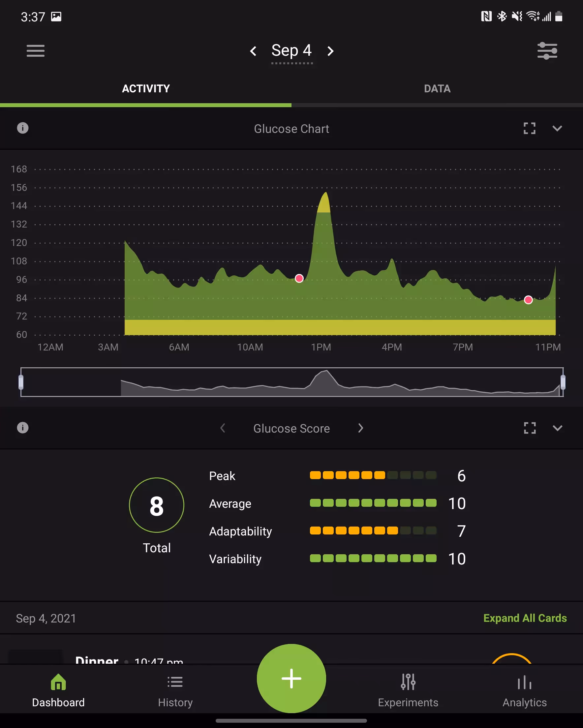Open the navigation hamburger menu
Image resolution: width=583 pixels, height=728 pixels.
[35, 51]
